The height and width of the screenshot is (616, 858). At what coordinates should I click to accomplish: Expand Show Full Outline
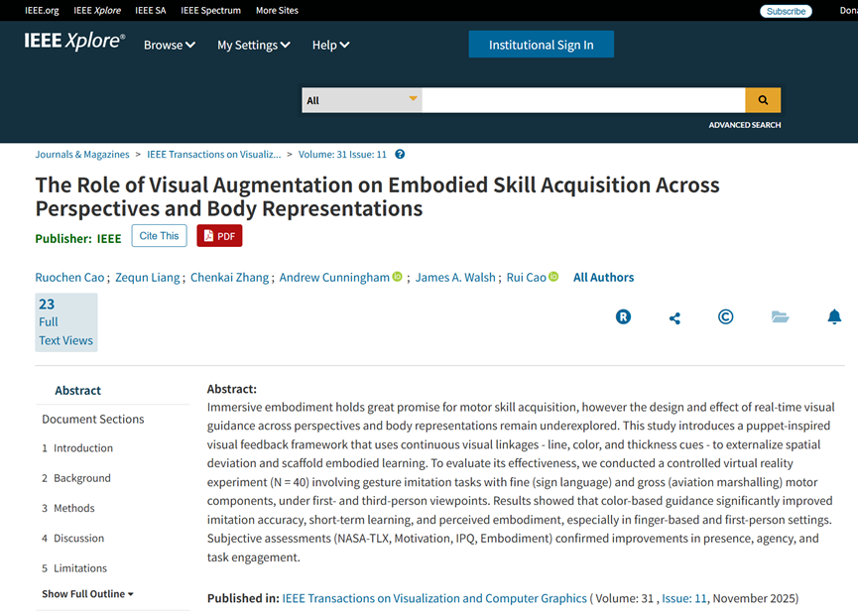[x=87, y=594]
